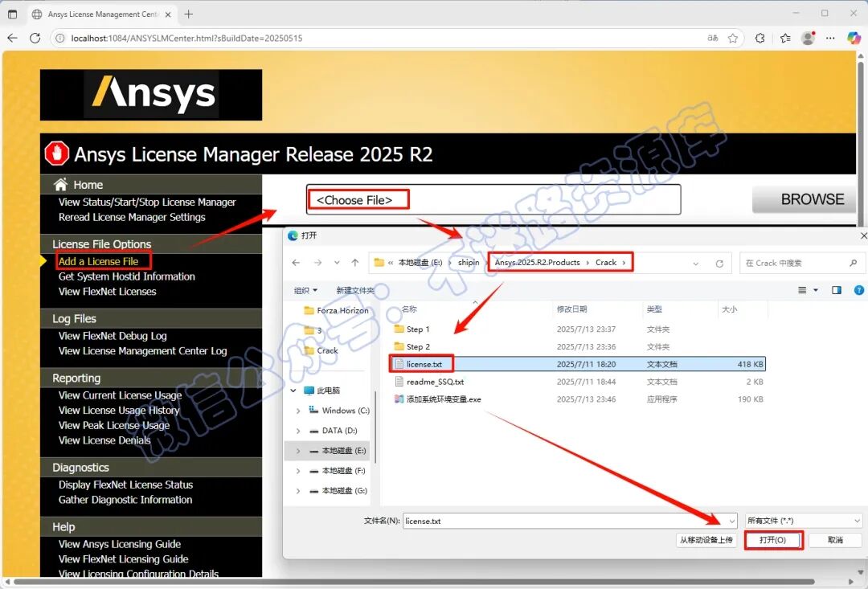Open View FlexNet Licenses
Screen dimensions: 868x589
108,291
